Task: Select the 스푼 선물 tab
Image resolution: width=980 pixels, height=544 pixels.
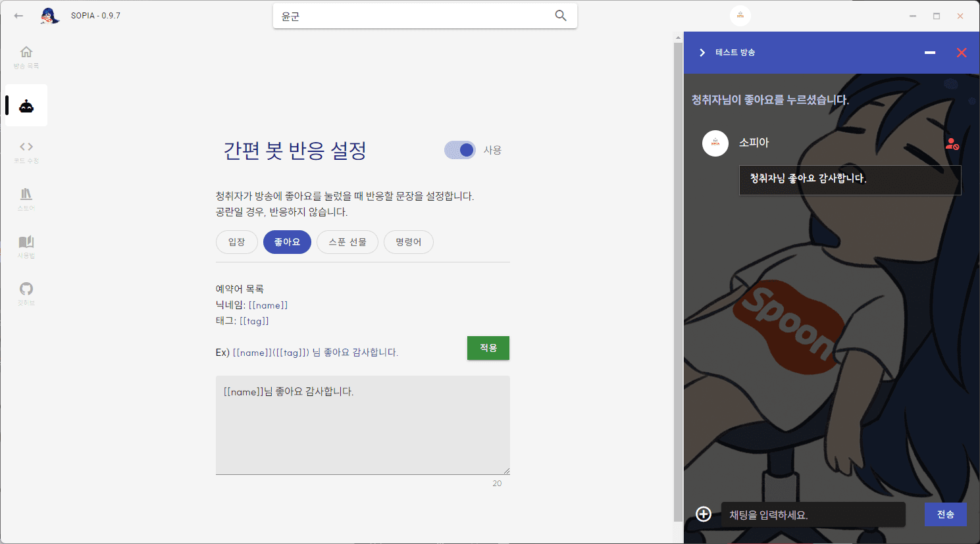Action: 348,242
